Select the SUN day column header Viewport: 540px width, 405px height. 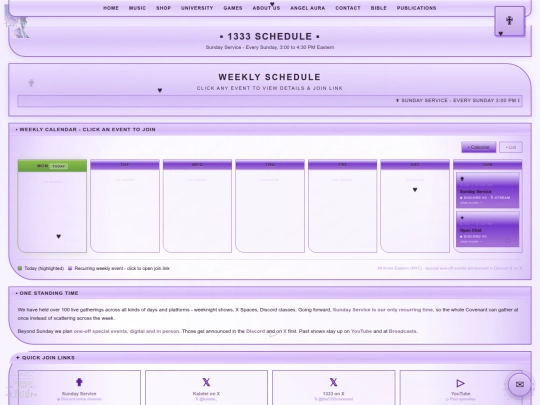click(488, 165)
